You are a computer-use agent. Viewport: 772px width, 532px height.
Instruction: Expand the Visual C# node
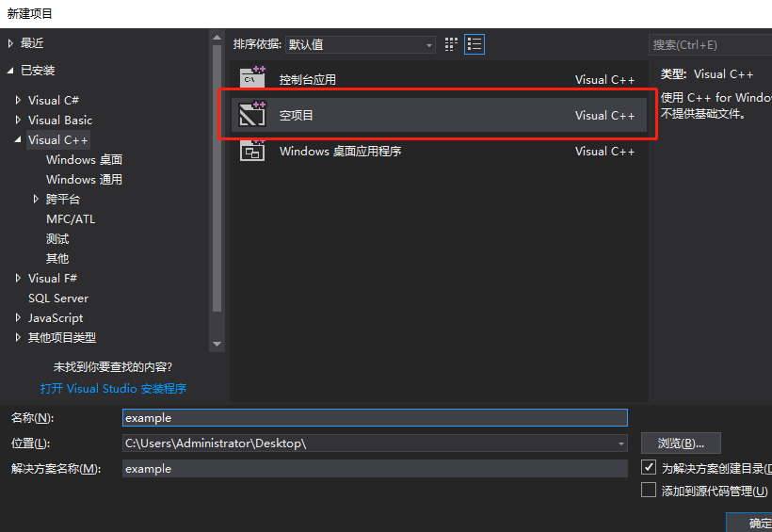click(x=18, y=100)
